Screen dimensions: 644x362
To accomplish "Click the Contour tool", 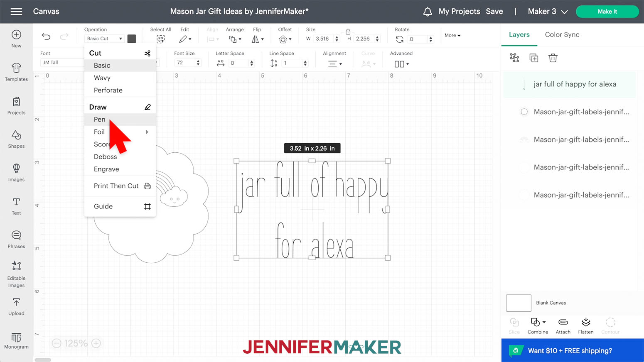I will (610, 326).
